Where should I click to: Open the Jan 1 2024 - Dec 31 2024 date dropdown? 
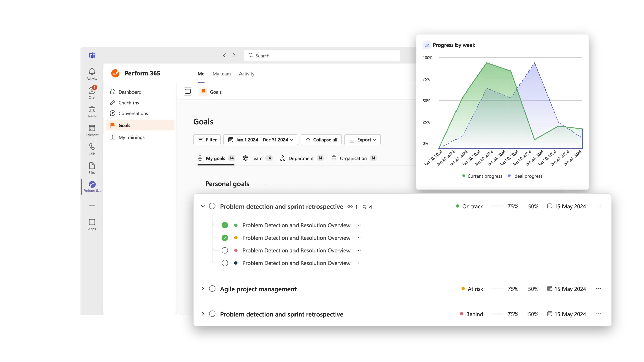coord(261,140)
